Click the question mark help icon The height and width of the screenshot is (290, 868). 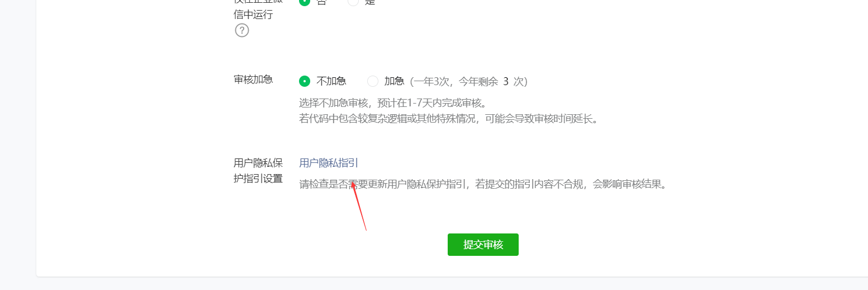pos(241,30)
